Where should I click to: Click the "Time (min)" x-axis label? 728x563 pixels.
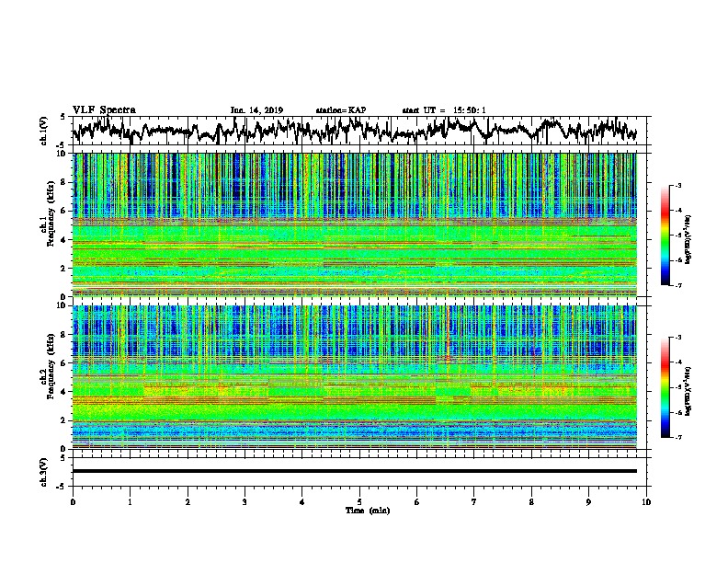coord(368,511)
